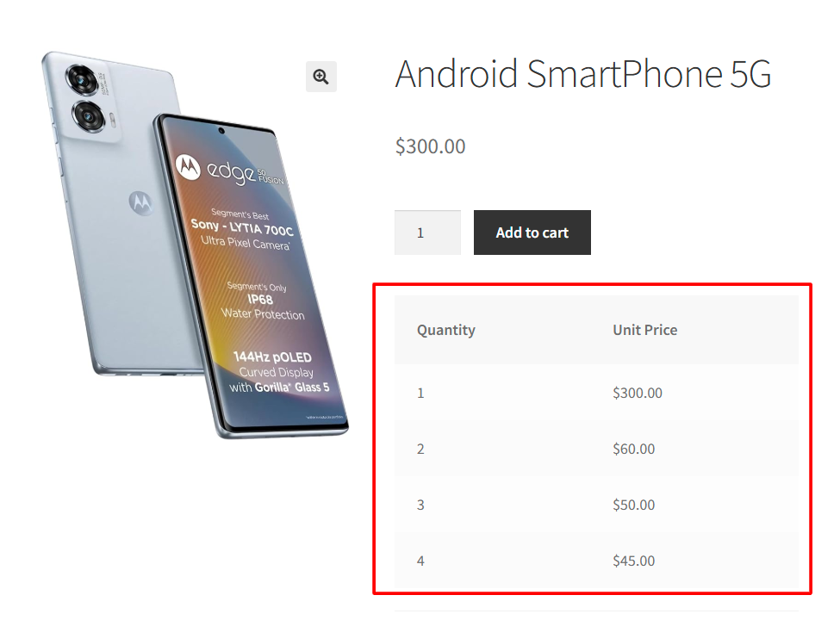This screenshot has height=620, width=840.
Task: Select the Android SmartPhone 5G title
Action: click(x=583, y=73)
